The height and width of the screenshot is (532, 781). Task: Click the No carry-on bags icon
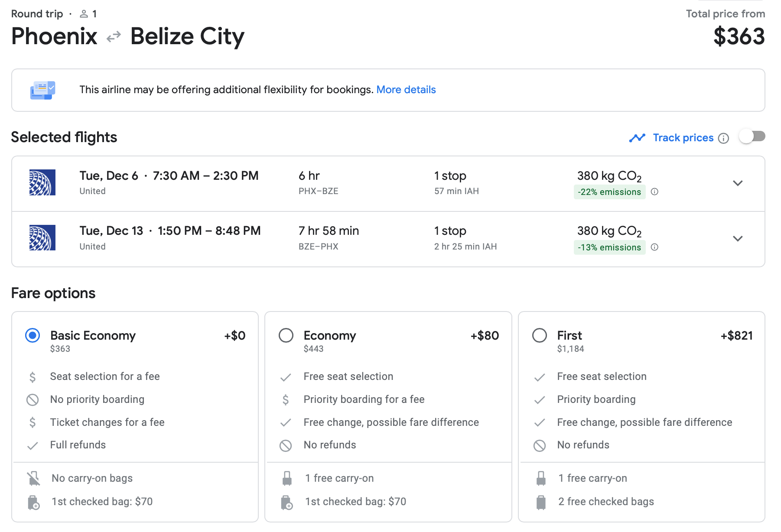(33, 478)
